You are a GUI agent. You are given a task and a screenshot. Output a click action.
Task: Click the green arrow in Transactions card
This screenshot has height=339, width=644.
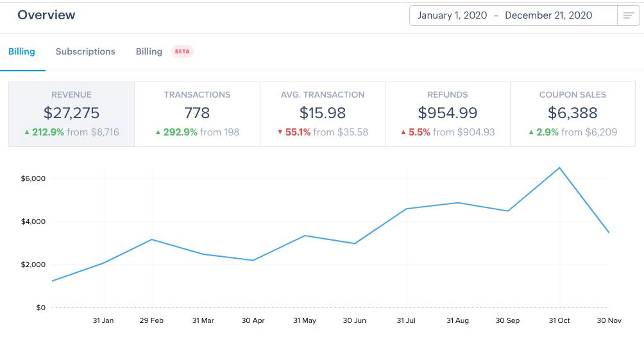pos(158,132)
